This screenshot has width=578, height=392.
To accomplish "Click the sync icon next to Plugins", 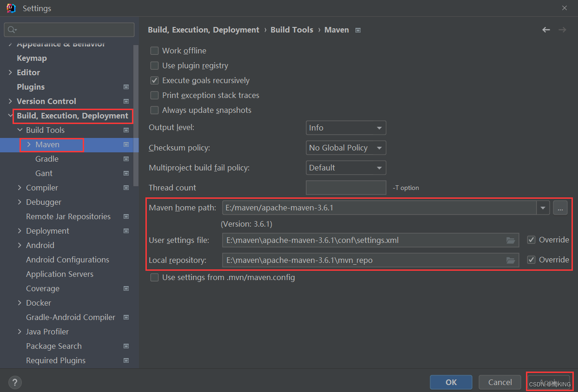I will click(x=126, y=87).
